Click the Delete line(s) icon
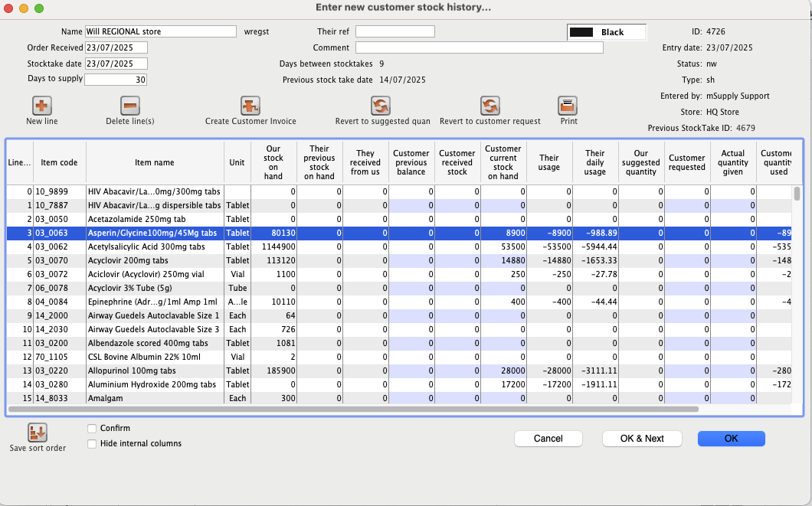Screen dimensions: 812x506 coord(129,106)
